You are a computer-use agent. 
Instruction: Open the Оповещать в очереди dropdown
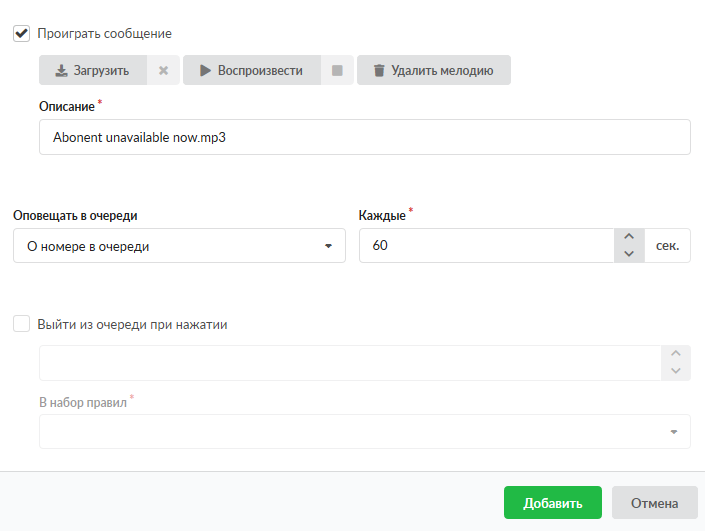click(179, 246)
